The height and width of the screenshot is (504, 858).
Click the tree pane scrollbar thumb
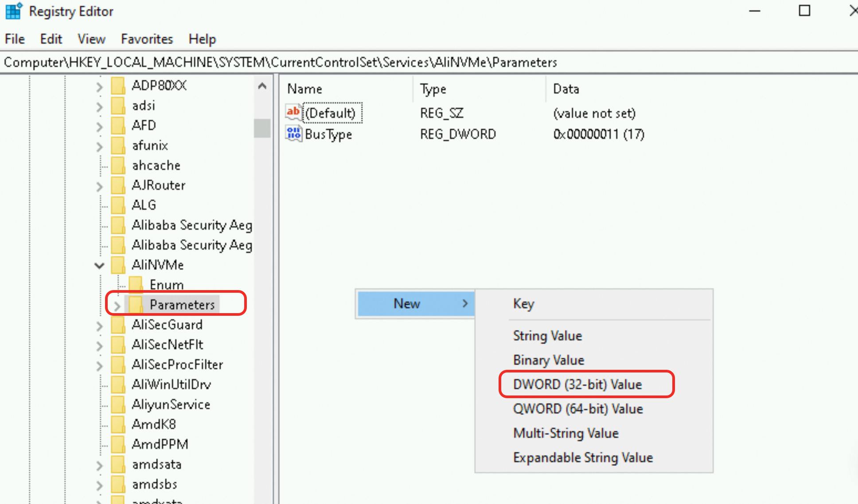click(x=262, y=128)
